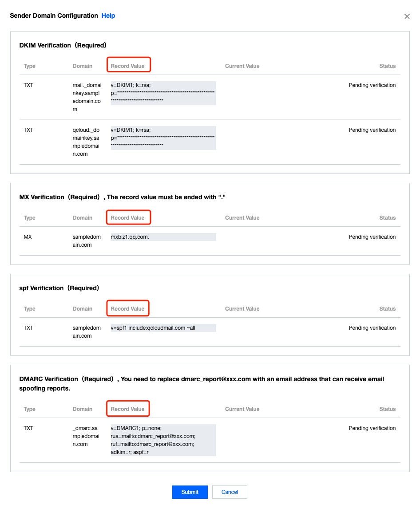Open the Help link
The height and width of the screenshot is (509, 420).
point(108,16)
